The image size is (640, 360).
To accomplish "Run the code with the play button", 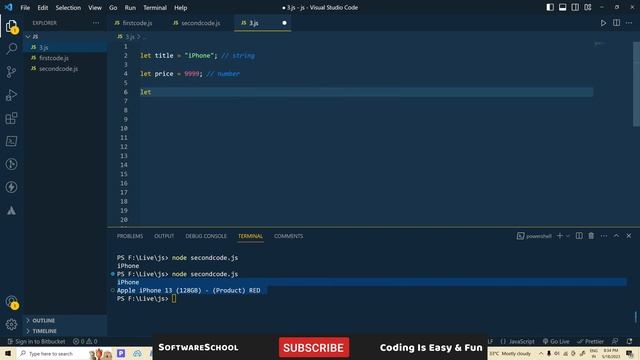I will 603,23.
